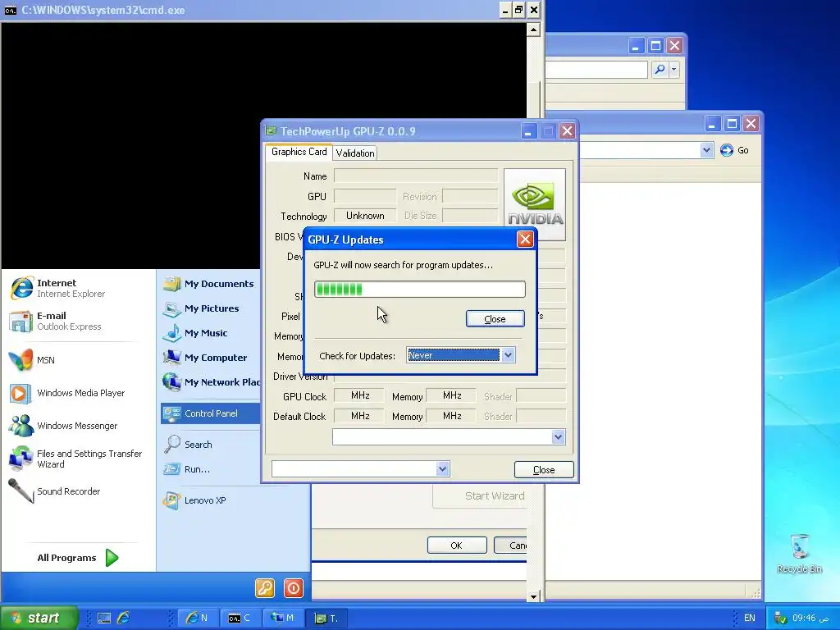
Task: Click the system tray shield icon
Action: 781,618
